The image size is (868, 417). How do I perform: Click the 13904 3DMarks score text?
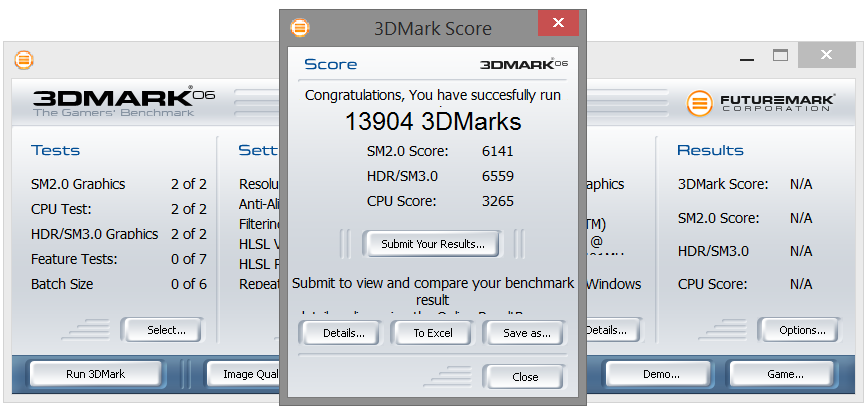click(x=433, y=121)
